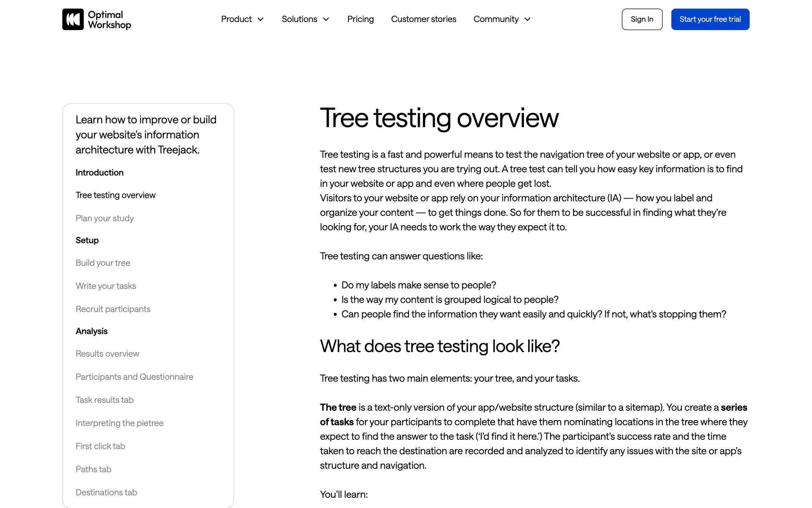Select Write your tasks in sidebar
The image size is (812, 508).
coord(106,286)
